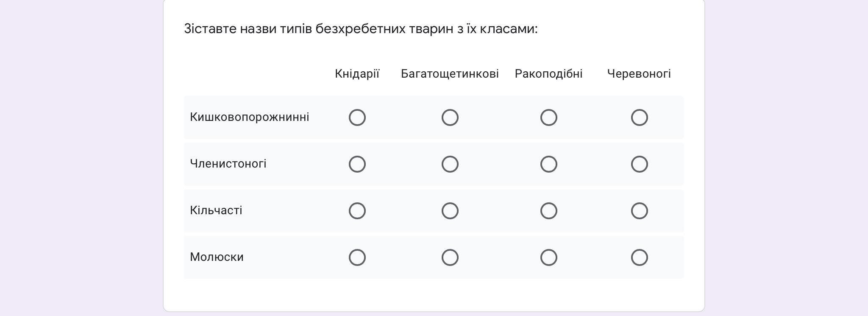Select Черевоногі for Кишковопорожнинні row
This screenshot has height=316, width=868.
click(639, 117)
